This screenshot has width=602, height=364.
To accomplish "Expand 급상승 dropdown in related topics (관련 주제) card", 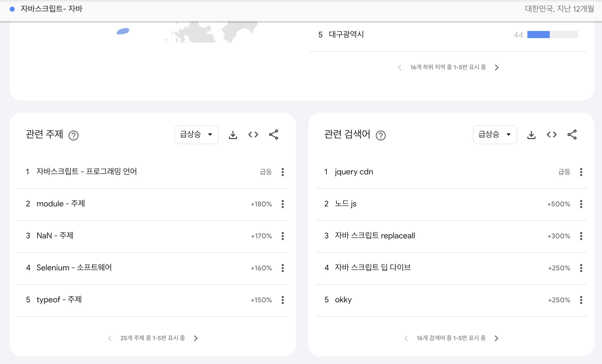I will 196,135.
